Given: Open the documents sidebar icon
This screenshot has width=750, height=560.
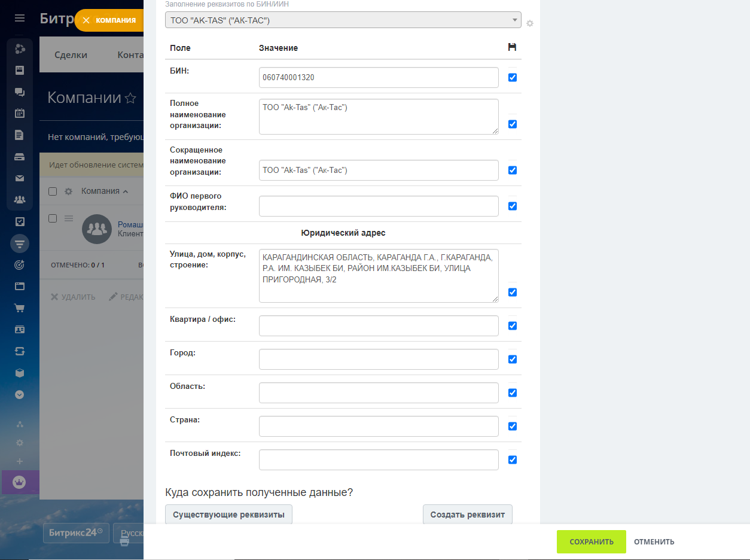Looking at the screenshot, I should [x=20, y=135].
